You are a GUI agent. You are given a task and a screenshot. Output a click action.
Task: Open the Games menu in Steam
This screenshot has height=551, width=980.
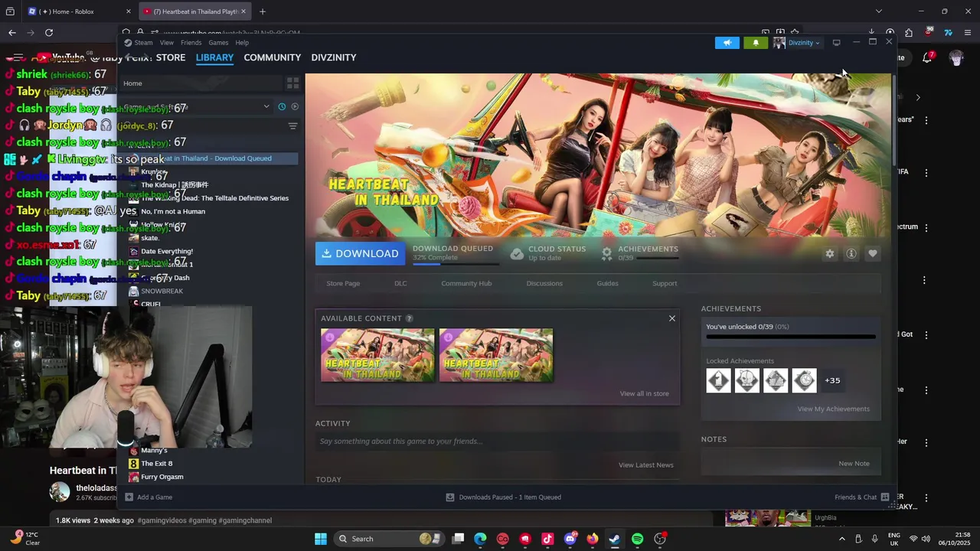pyautogui.click(x=218, y=43)
